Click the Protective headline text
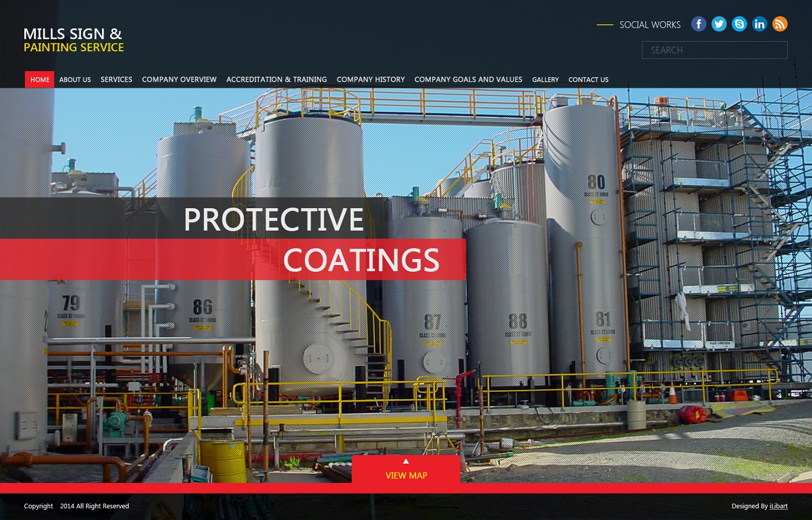Screen dimensions: 812x520 tap(273, 219)
